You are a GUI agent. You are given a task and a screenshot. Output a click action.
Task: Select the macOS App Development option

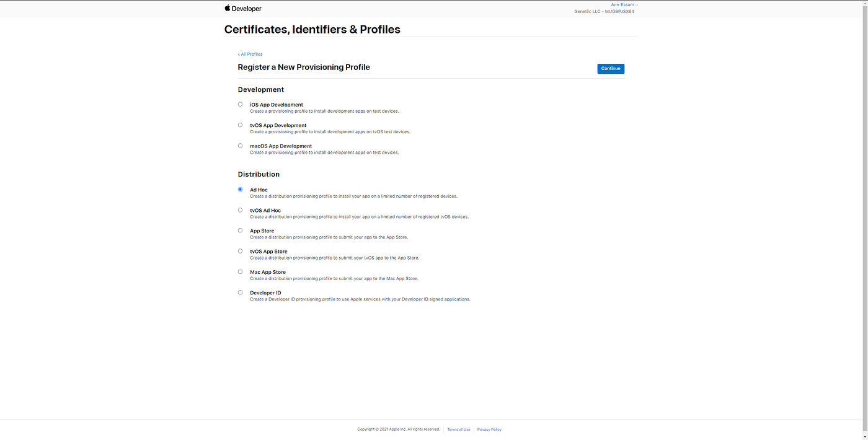pyautogui.click(x=240, y=145)
